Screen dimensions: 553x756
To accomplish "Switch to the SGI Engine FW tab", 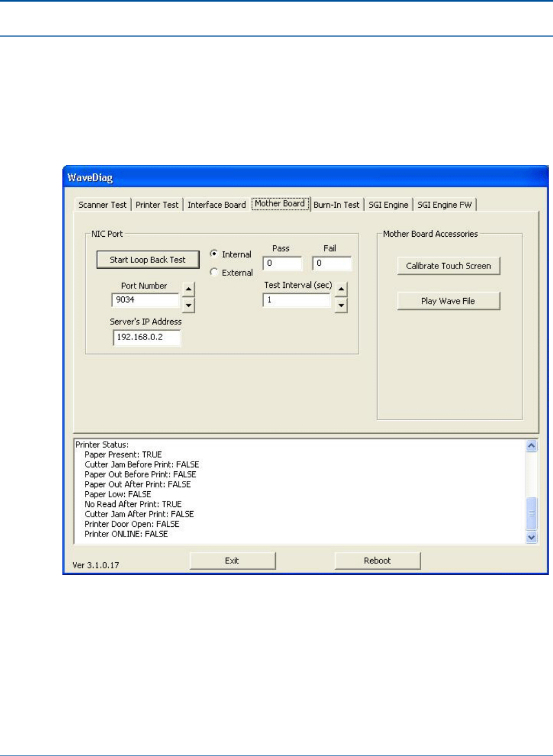I will (444, 205).
